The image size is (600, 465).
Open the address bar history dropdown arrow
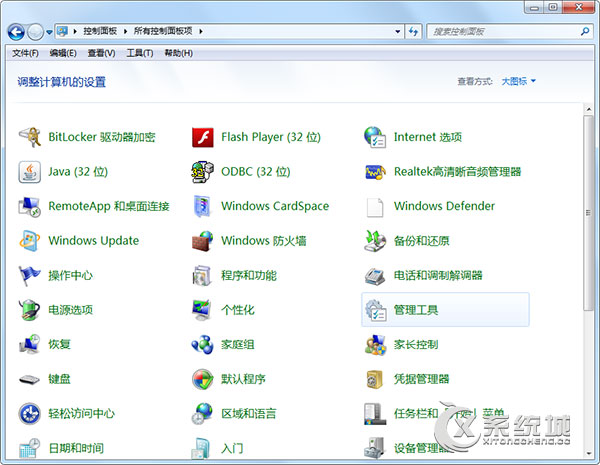coord(398,31)
